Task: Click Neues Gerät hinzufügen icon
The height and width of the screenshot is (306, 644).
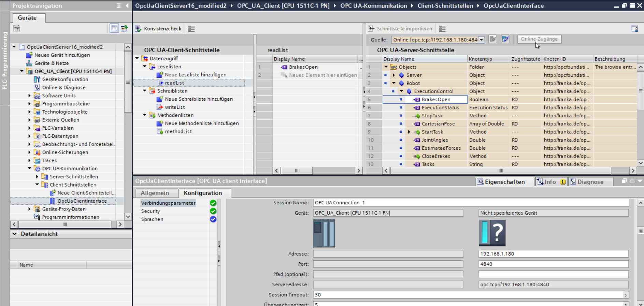Action: click(x=29, y=55)
